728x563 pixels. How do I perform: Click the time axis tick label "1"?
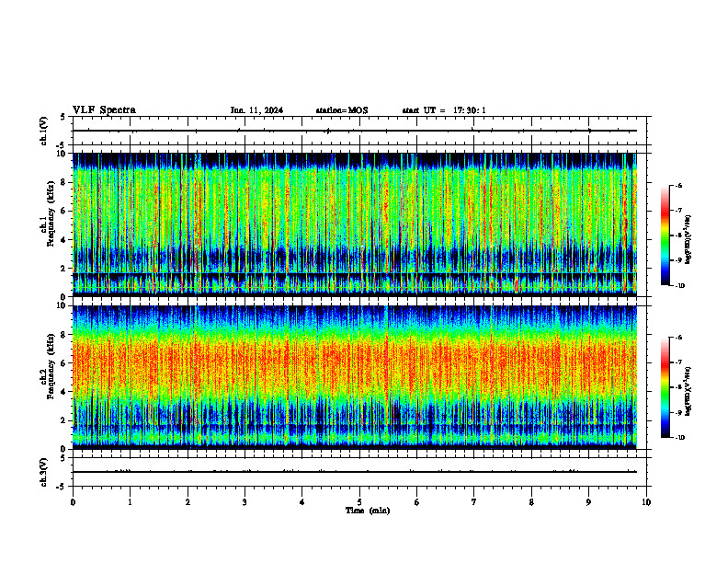130,502
